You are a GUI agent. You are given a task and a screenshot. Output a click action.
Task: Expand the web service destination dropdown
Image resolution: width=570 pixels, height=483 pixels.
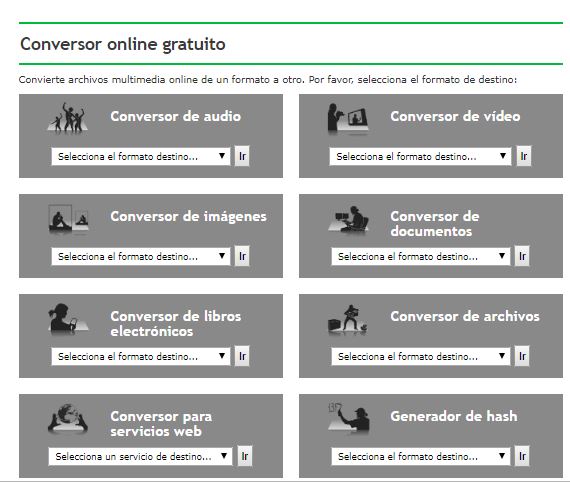pyautogui.click(x=140, y=456)
